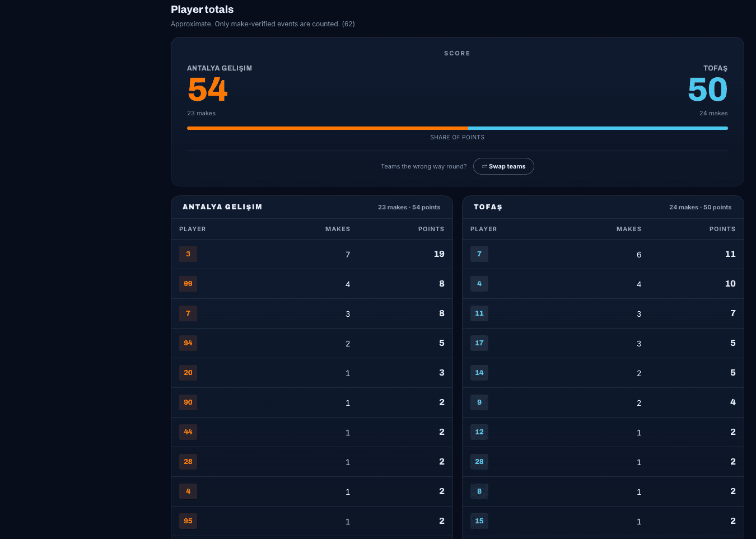
Task: Select player 44 badge in Antalya Gelişim table
Action: (188, 432)
